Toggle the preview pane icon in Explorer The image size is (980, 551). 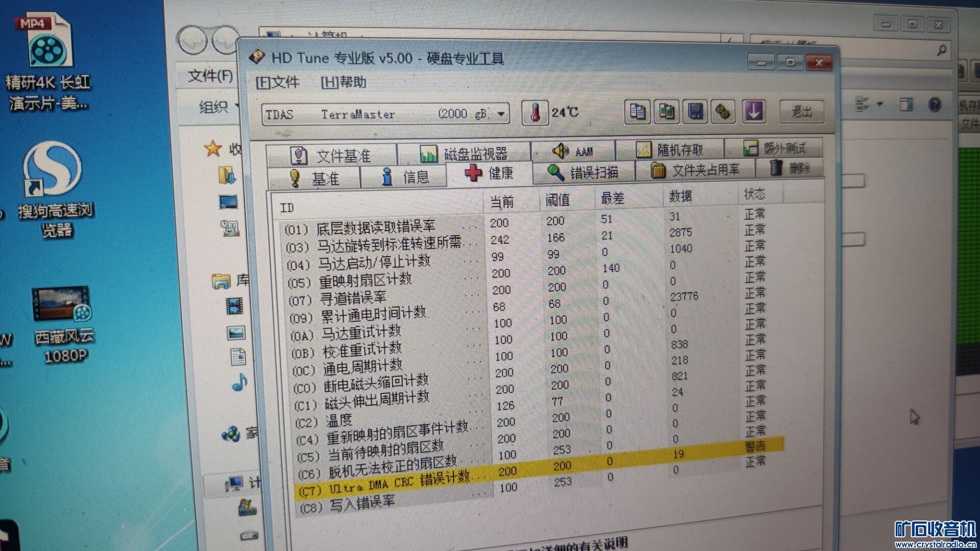click(906, 105)
